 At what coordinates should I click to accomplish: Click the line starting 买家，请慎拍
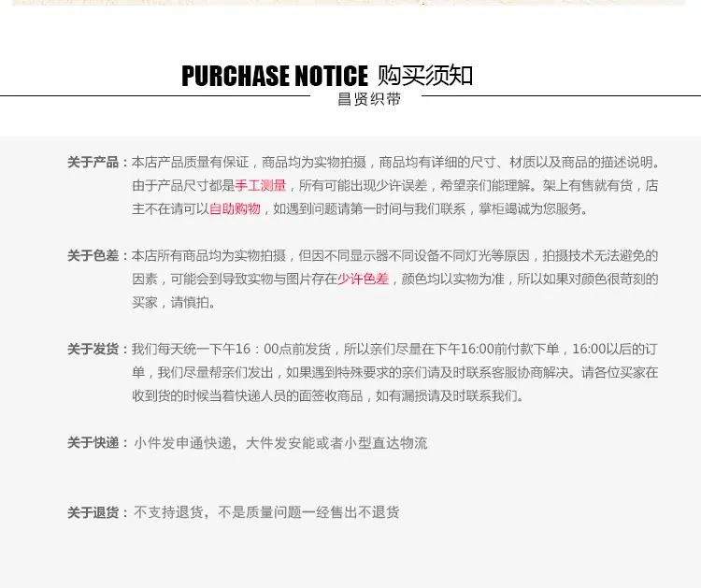(174, 302)
